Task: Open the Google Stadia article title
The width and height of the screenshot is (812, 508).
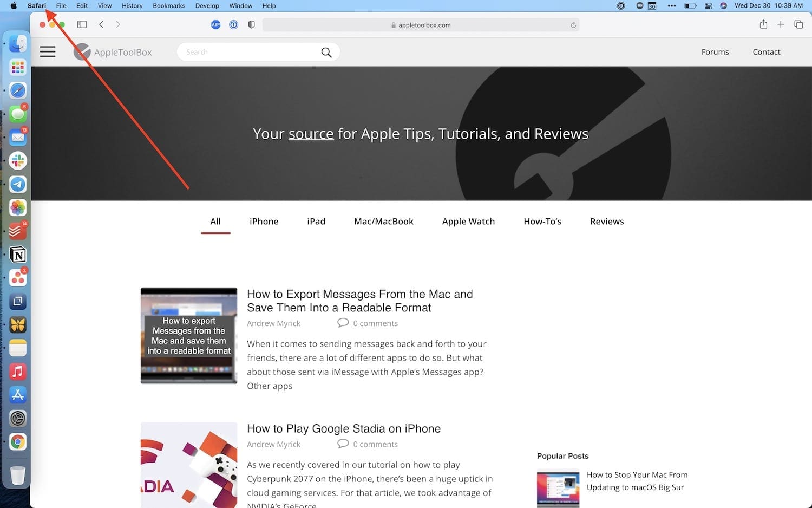Action: click(x=344, y=428)
